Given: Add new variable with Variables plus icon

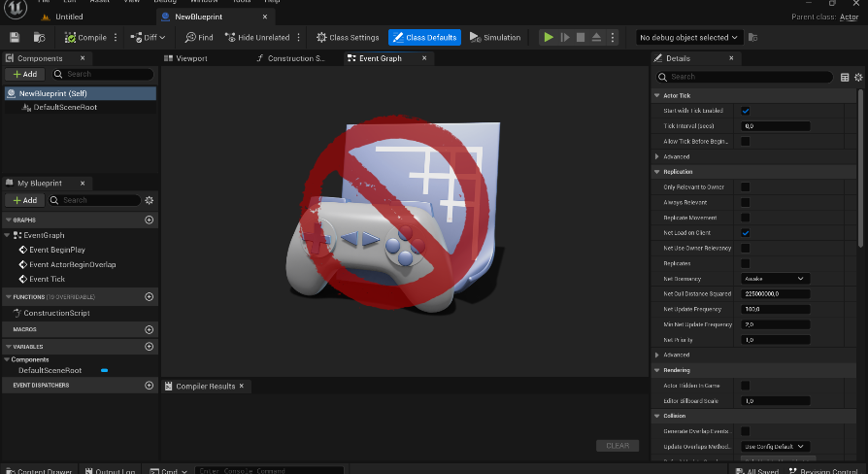Looking at the screenshot, I should pyautogui.click(x=149, y=347).
